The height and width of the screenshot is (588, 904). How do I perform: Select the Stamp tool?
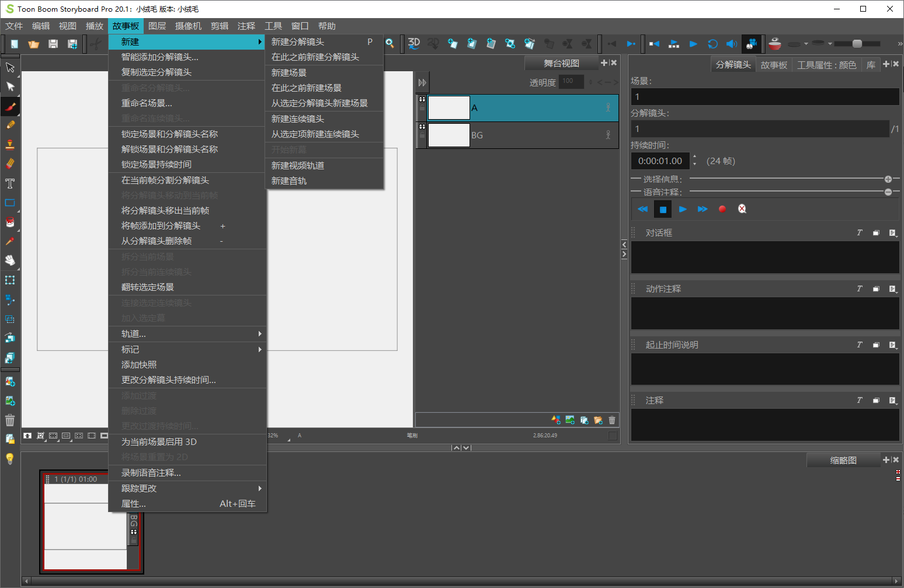pyautogui.click(x=10, y=144)
